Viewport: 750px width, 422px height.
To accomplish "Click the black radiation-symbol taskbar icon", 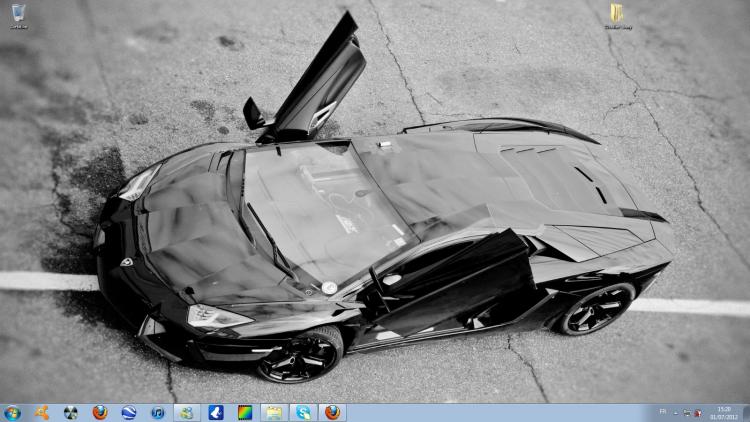I will (x=71, y=412).
